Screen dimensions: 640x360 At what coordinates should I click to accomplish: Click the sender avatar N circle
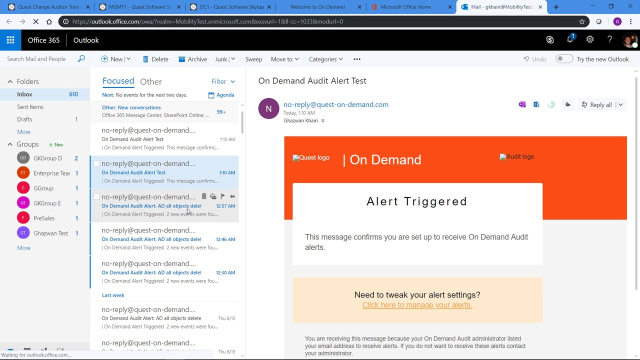[x=269, y=109]
